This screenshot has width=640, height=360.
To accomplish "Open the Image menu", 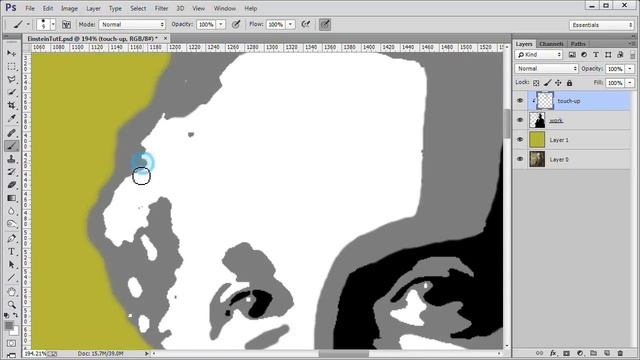I will 69,8.
